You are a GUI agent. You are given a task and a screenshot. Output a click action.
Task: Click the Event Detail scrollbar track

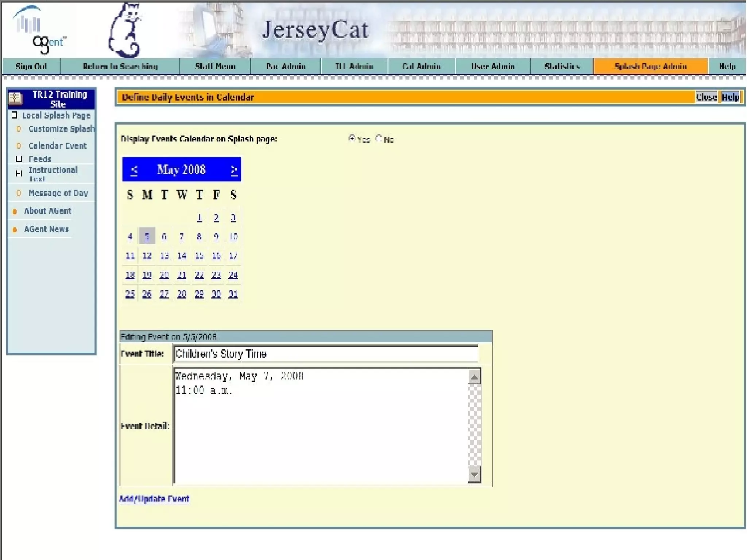[x=474, y=425]
